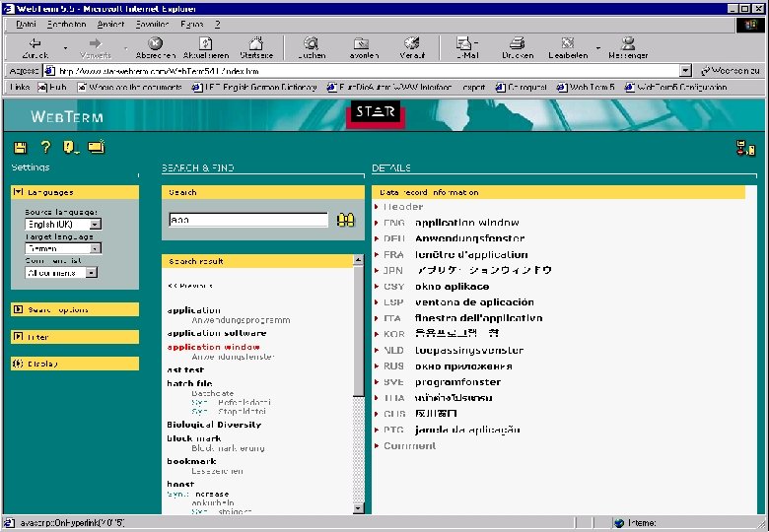Viewport: 769px width, 532px height.
Task: Expand the Filter settings panel
Action: tap(18, 337)
